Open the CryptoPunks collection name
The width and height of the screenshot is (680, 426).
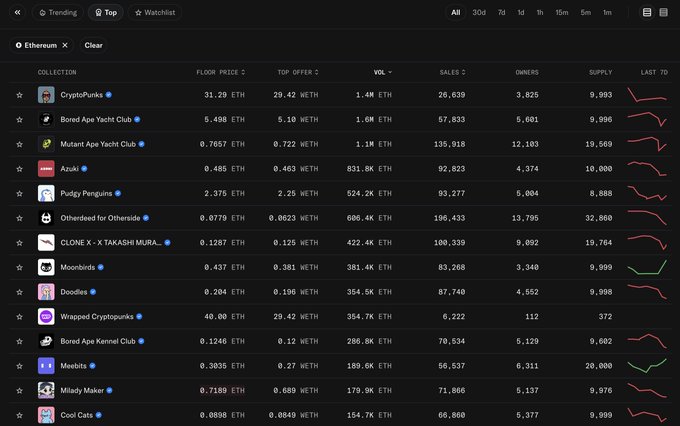(x=82, y=95)
